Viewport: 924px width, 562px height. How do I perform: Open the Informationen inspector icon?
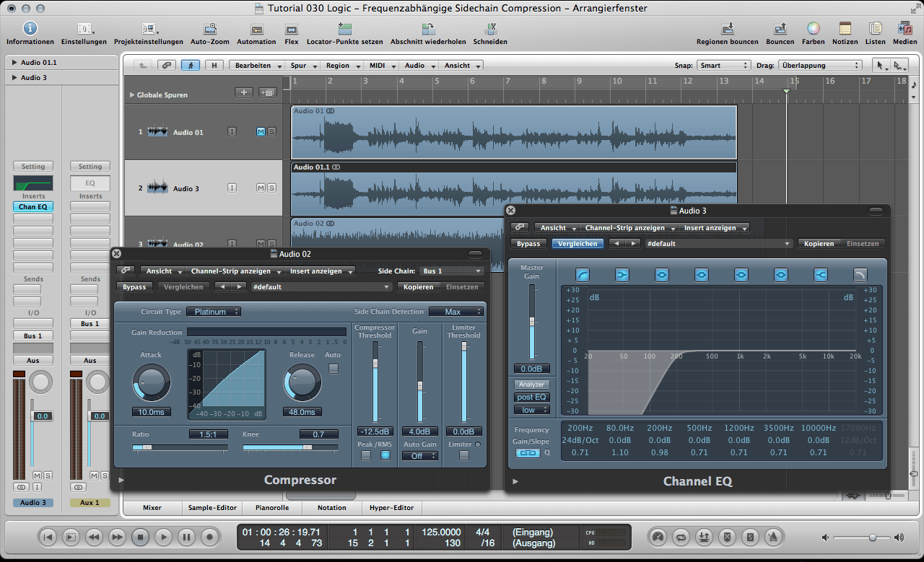[x=30, y=29]
